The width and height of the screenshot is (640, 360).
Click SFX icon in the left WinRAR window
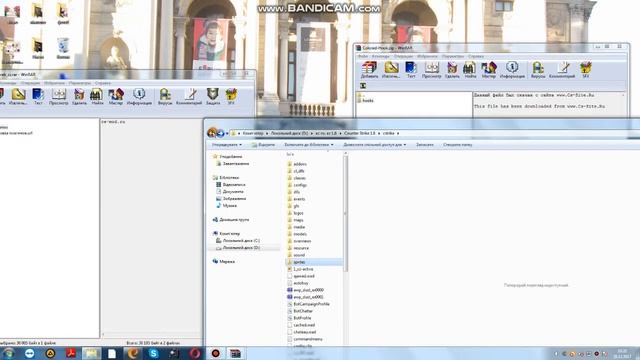(x=231, y=97)
